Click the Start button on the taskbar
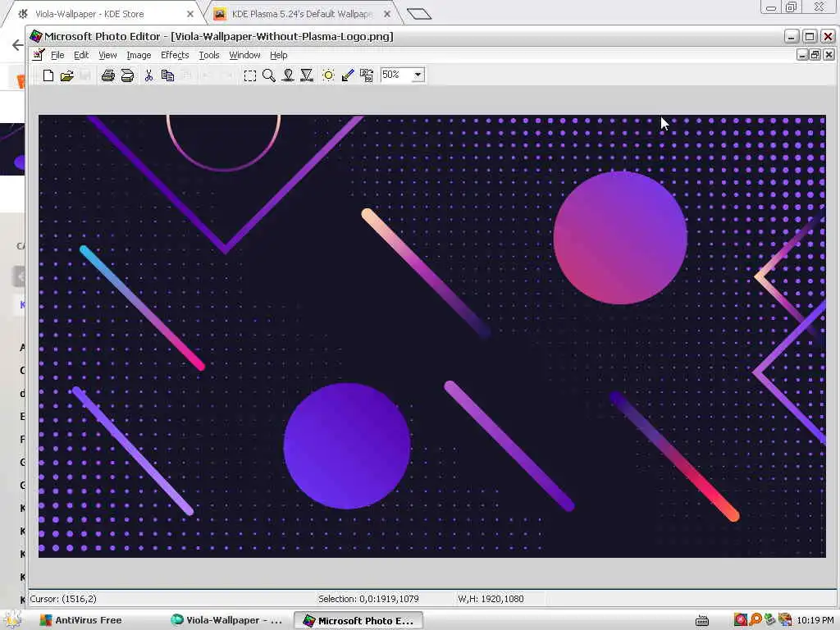Viewport: 840px width, 630px height. pos(13,620)
